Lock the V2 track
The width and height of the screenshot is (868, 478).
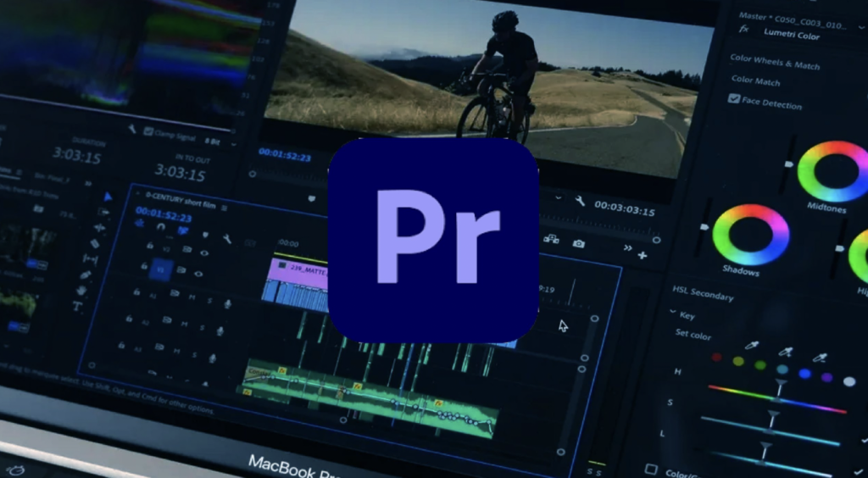(x=150, y=245)
